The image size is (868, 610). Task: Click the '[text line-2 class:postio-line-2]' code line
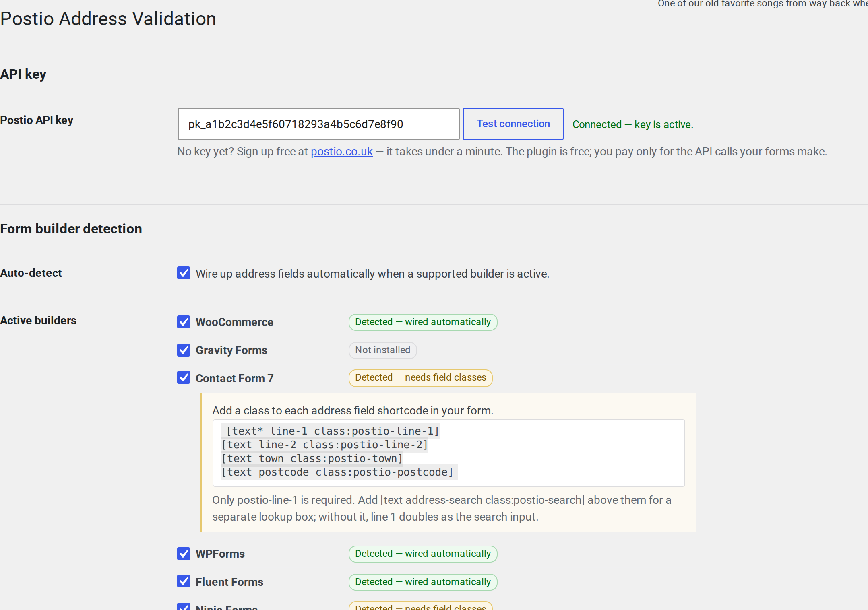pyautogui.click(x=324, y=445)
